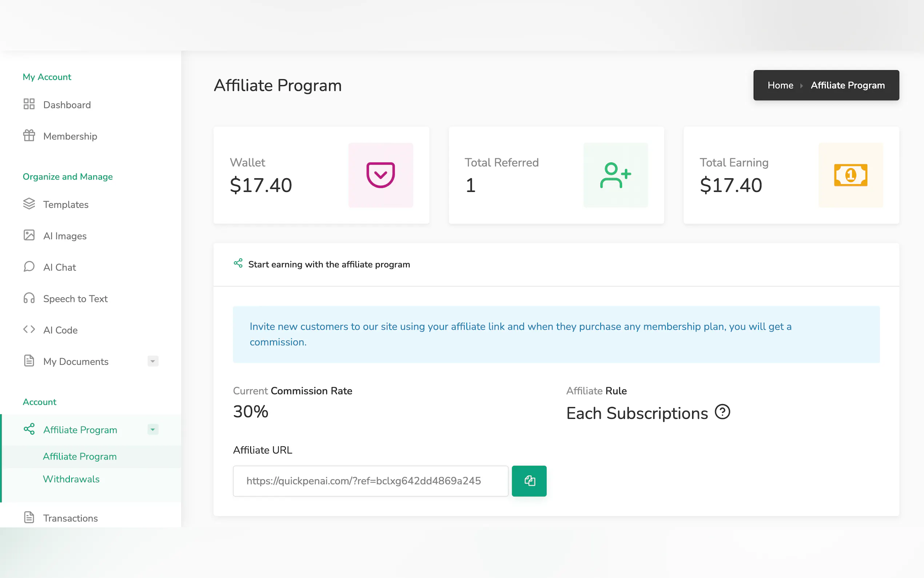Click the Affiliate URL text field
This screenshot has height=578, width=924.
(370, 481)
